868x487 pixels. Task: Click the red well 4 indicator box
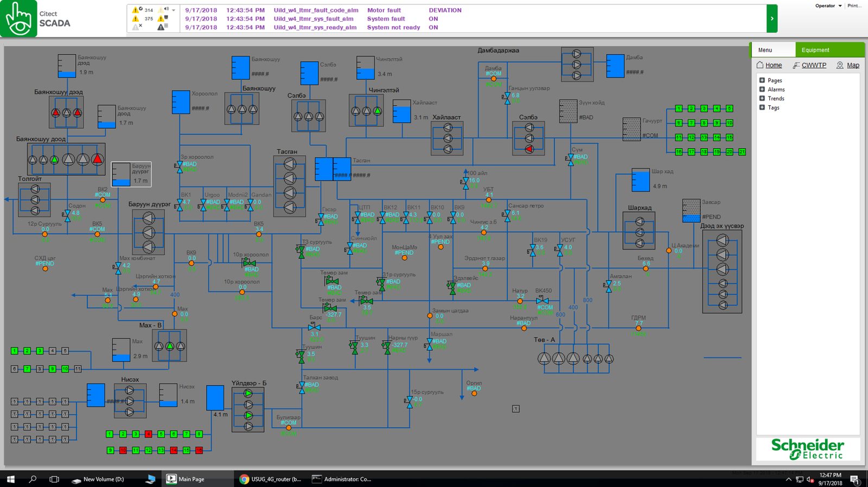tap(148, 434)
